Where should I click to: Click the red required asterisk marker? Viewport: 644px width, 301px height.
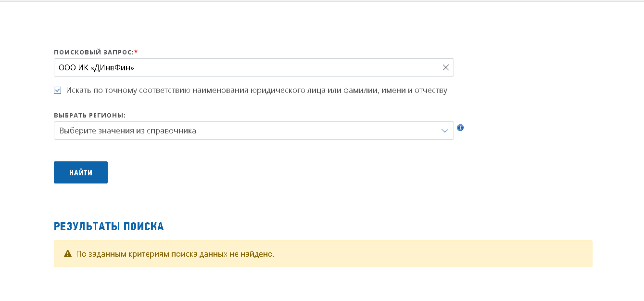(x=136, y=52)
